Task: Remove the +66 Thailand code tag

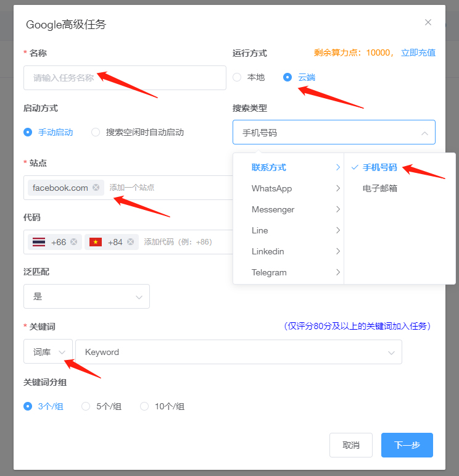Action: [73, 241]
